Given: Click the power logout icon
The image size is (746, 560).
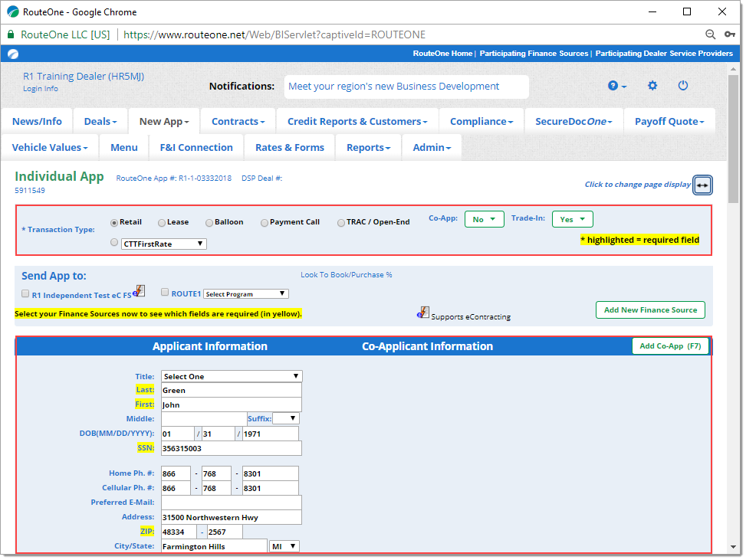Looking at the screenshot, I should [x=682, y=86].
